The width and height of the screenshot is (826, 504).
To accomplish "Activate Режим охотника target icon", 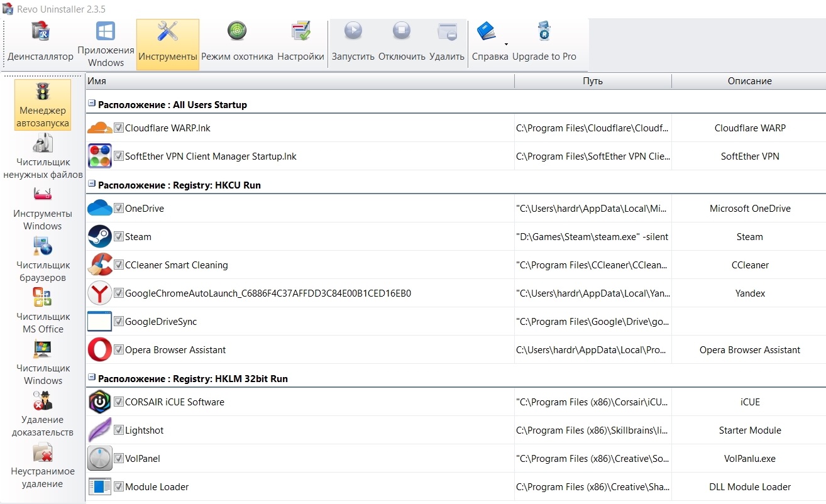I will click(x=237, y=31).
